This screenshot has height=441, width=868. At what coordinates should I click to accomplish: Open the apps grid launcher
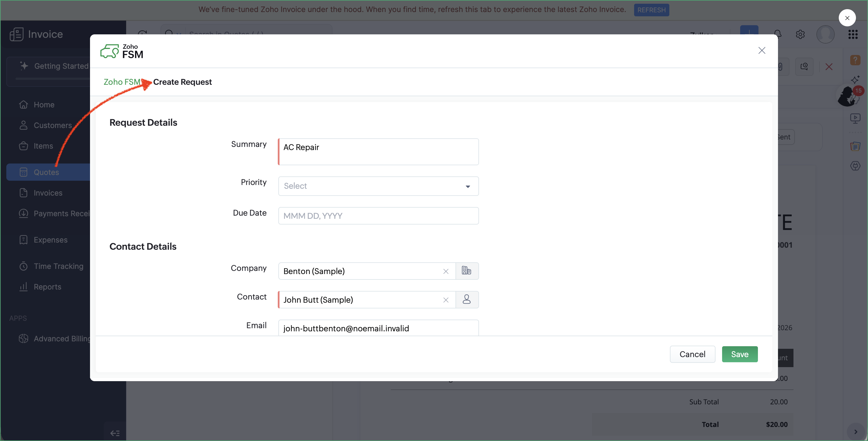[x=853, y=34]
